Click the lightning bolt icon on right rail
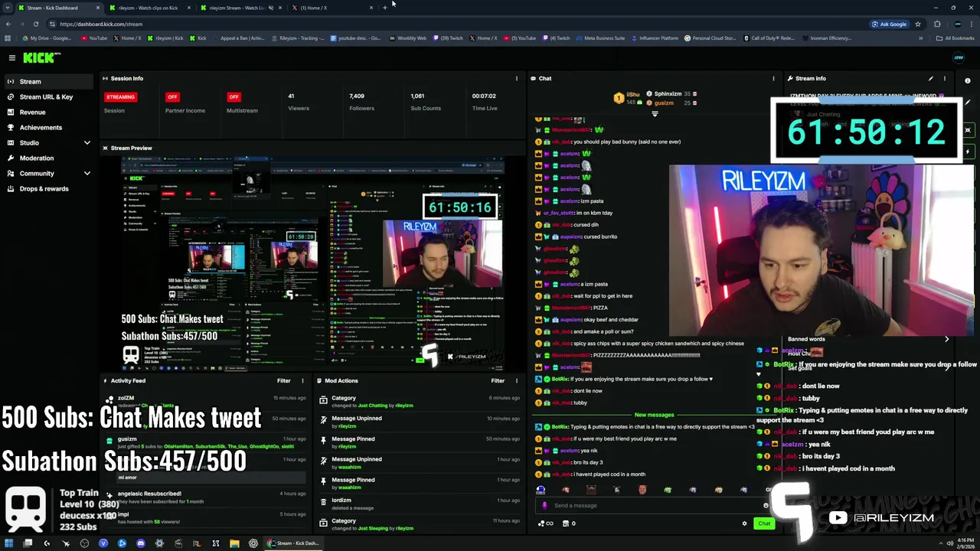Screen dimensions: 980x551 pos(968,152)
